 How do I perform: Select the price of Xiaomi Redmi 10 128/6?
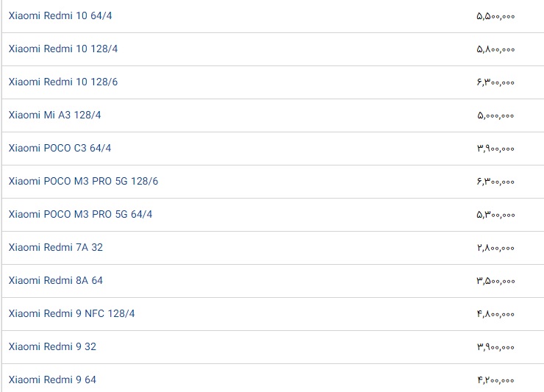coord(495,82)
